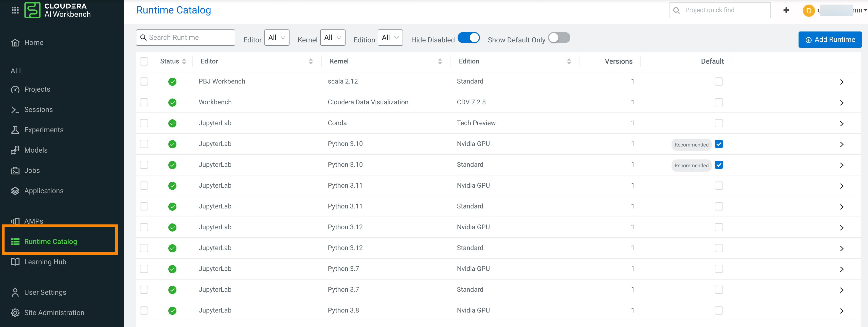Click the Models icon in the sidebar

coord(15,150)
